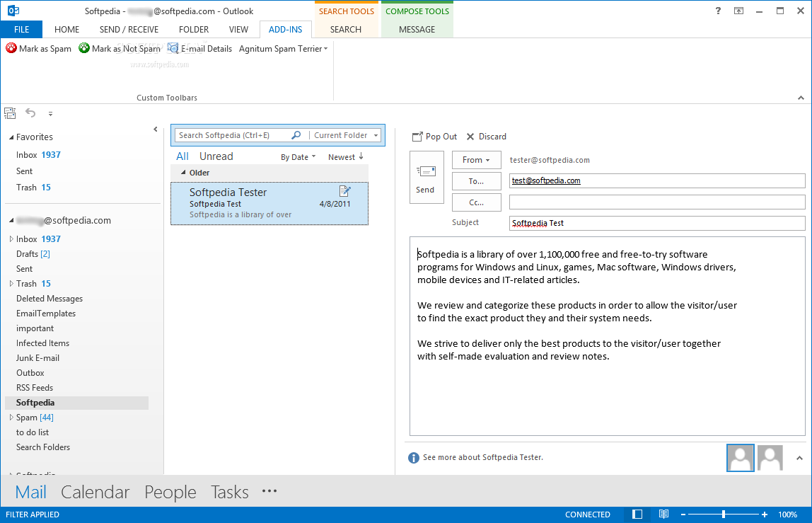Select the Softpedia Tester message
Viewport: 812px width, 523px height.
269,203
